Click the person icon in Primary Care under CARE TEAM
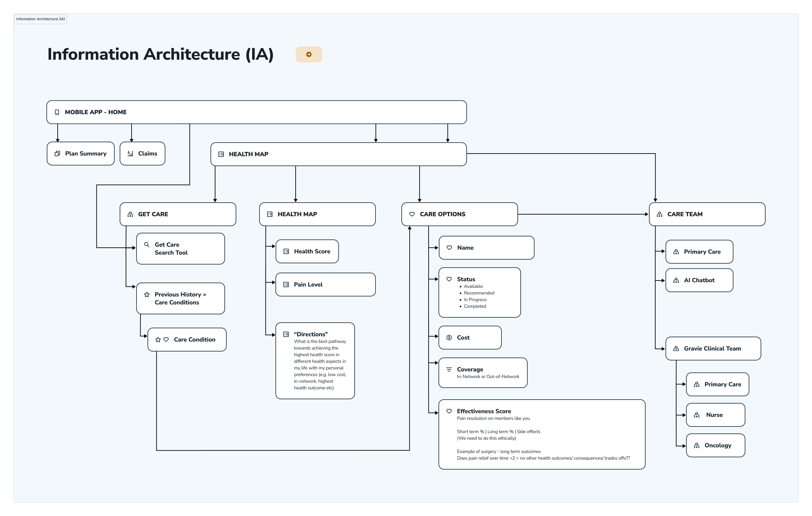This screenshot has height=516, width=812. point(676,252)
